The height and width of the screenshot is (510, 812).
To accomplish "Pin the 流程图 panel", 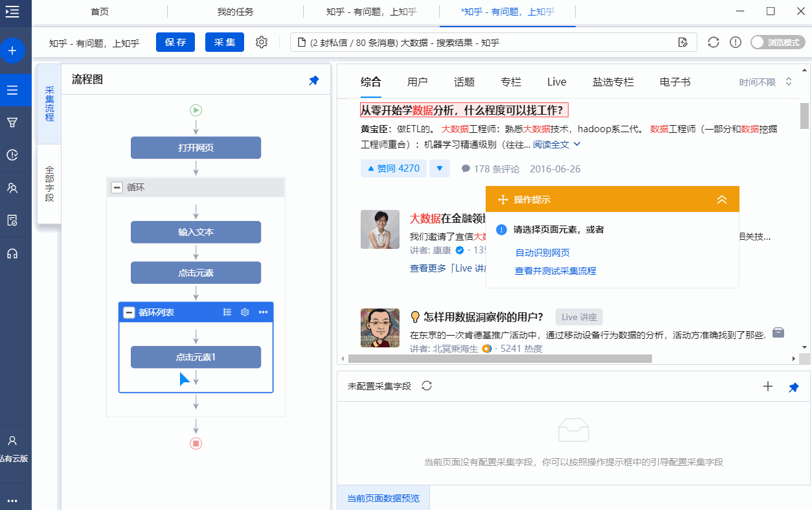I will point(314,80).
